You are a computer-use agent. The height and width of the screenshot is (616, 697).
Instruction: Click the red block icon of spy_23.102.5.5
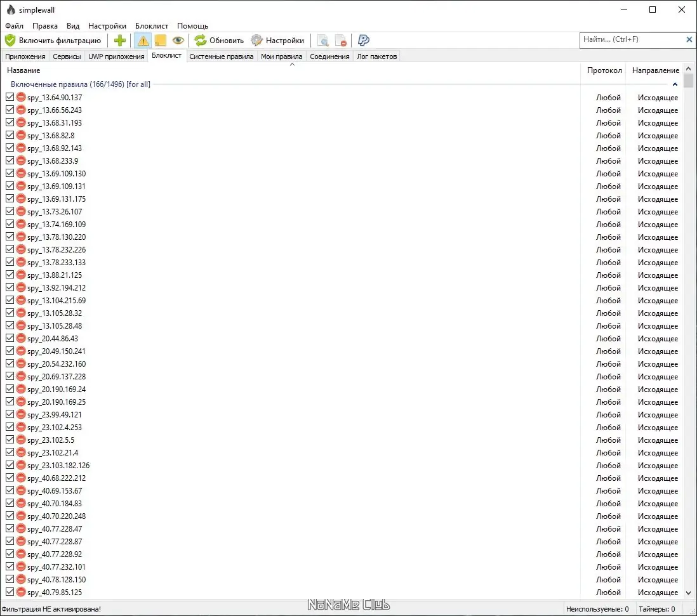tap(21, 440)
